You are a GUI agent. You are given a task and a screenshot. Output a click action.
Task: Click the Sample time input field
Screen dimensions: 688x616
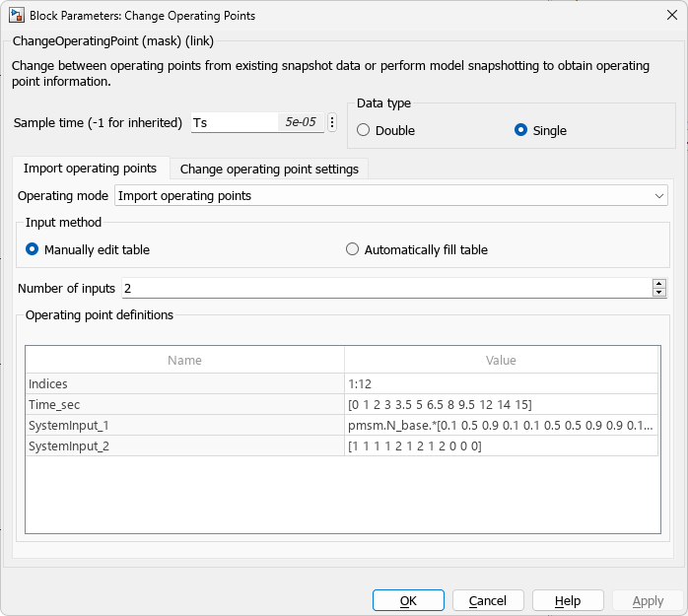tap(235, 123)
